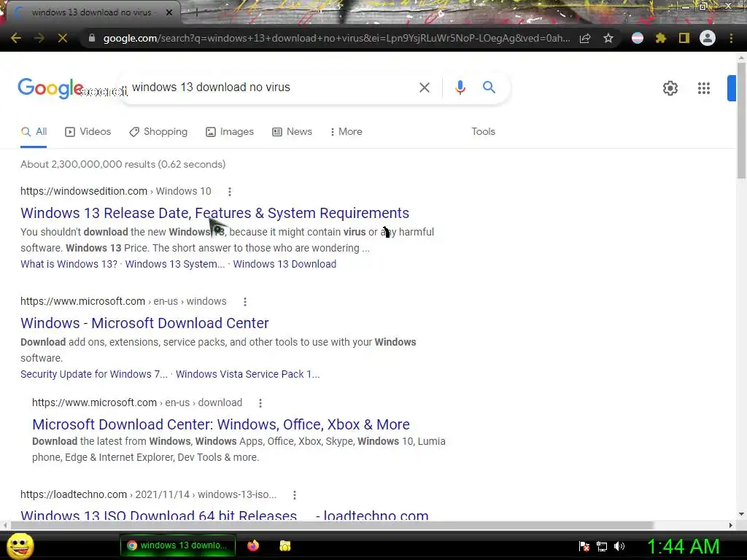Open options for the microsoft.com download result

point(260,402)
